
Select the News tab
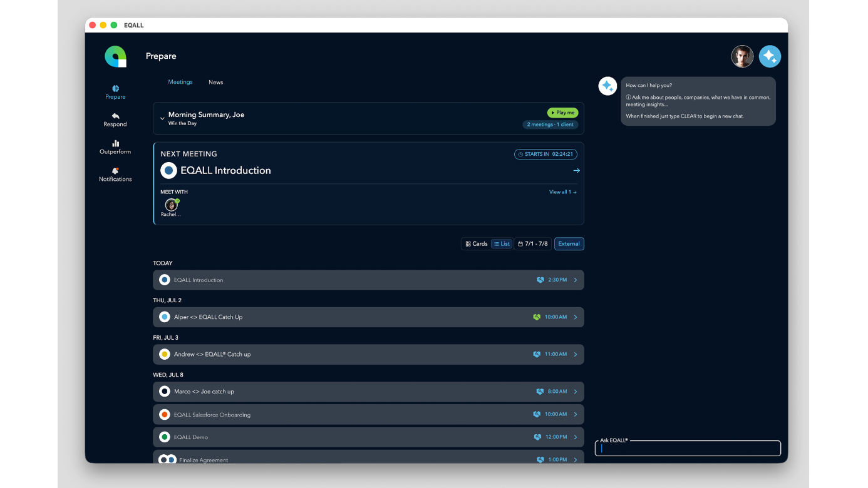pos(215,82)
